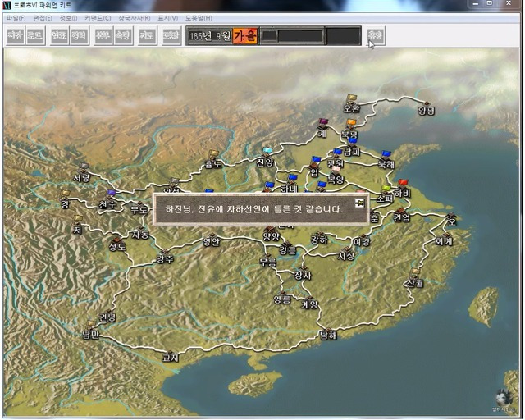Select the 양양 city marker
Image resolution: width=525 pixels, height=420 pixels.
coord(271,234)
